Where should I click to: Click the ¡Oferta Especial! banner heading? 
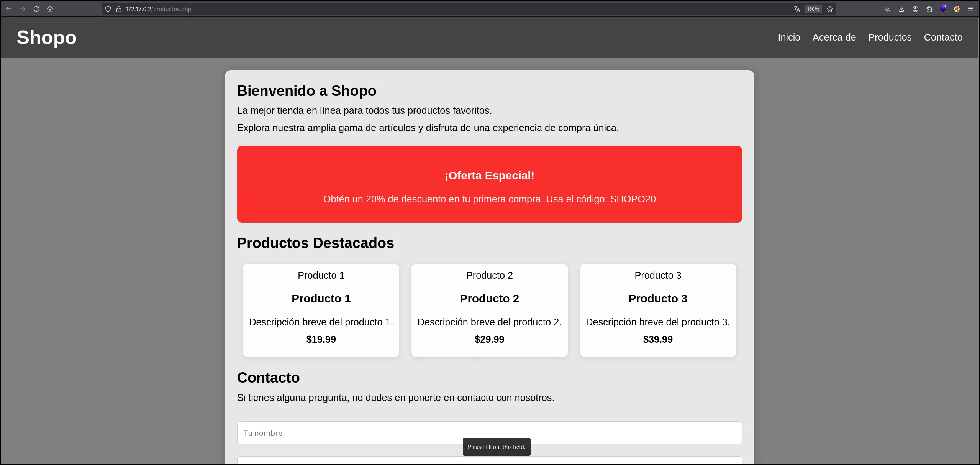(x=489, y=176)
